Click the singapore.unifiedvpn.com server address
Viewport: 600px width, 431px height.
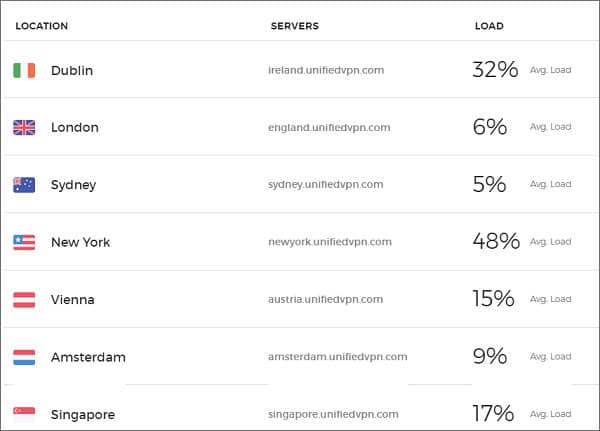coord(333,414)
